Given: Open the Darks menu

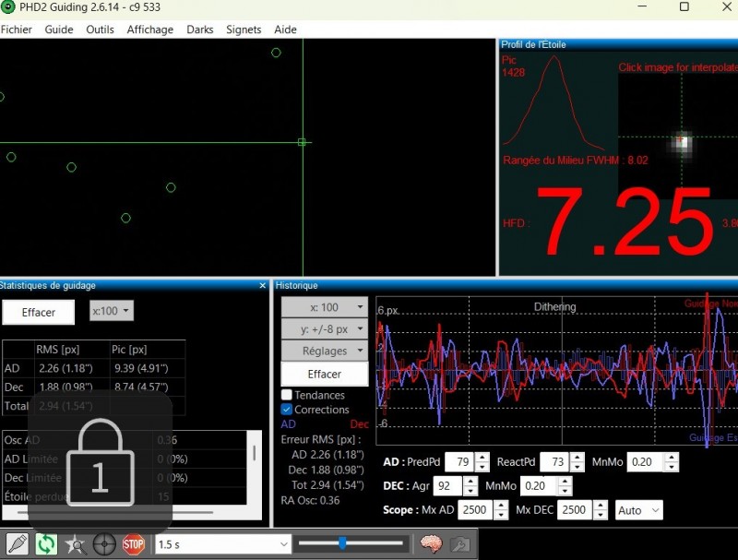Looking at the screenshot, I should click(x=200, y=30).
